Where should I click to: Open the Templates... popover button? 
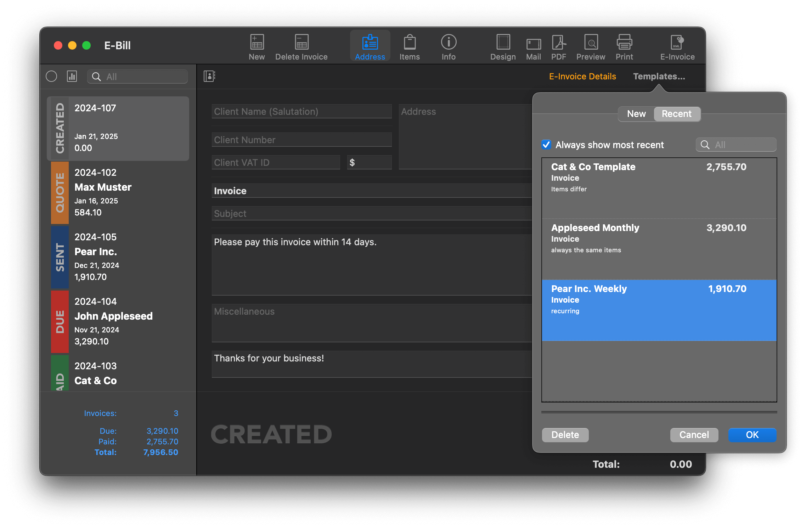tap(659, 76)
